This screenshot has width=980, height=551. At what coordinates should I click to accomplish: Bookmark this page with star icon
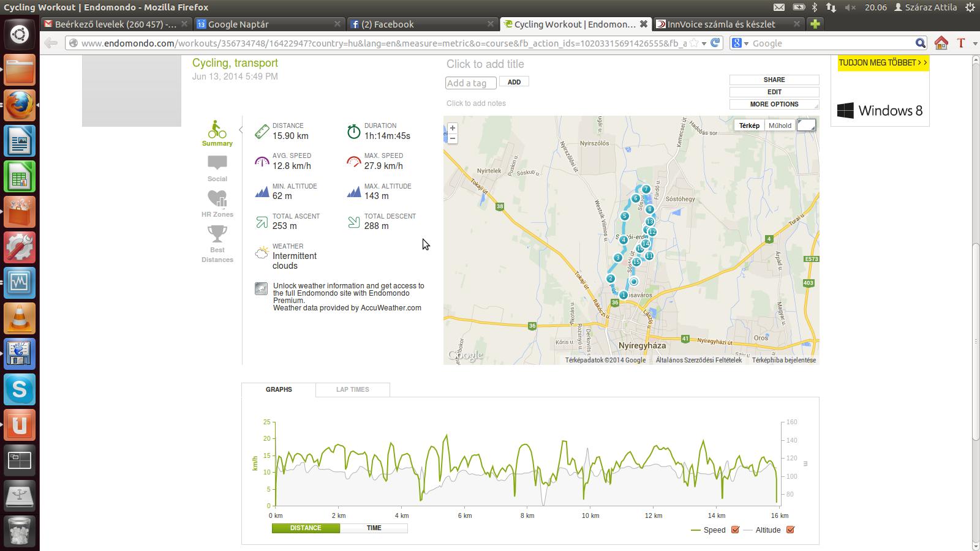694,43
